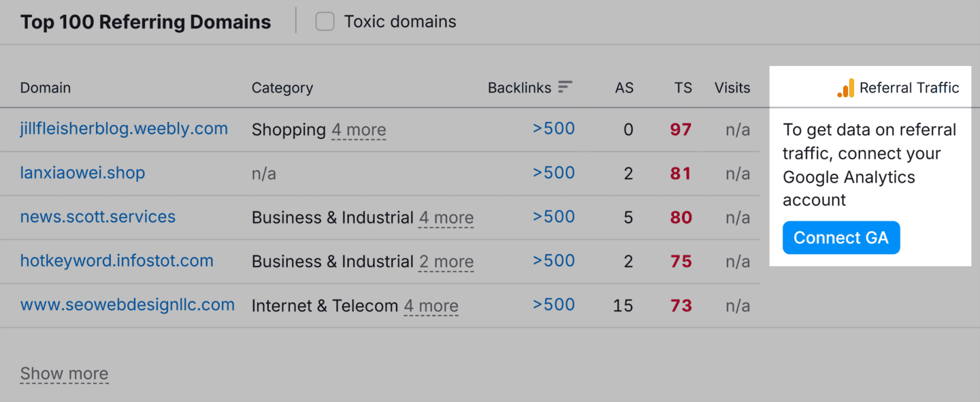This screenshot has width=980, height=402.
Task: Click the Google Analytics logo icon
Action: point(845,87)
